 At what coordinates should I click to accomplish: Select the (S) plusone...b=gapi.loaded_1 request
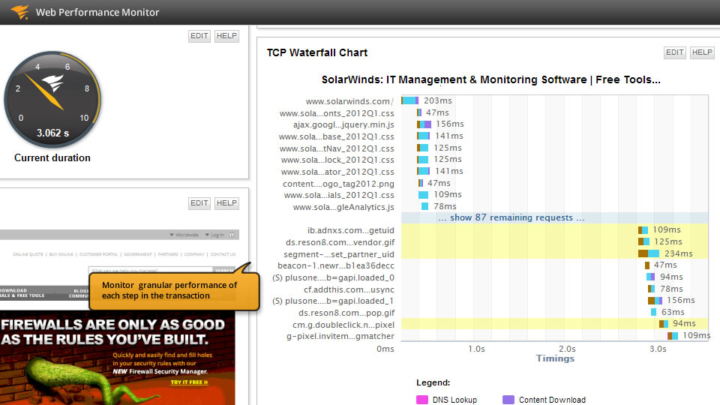pos(333,301)
